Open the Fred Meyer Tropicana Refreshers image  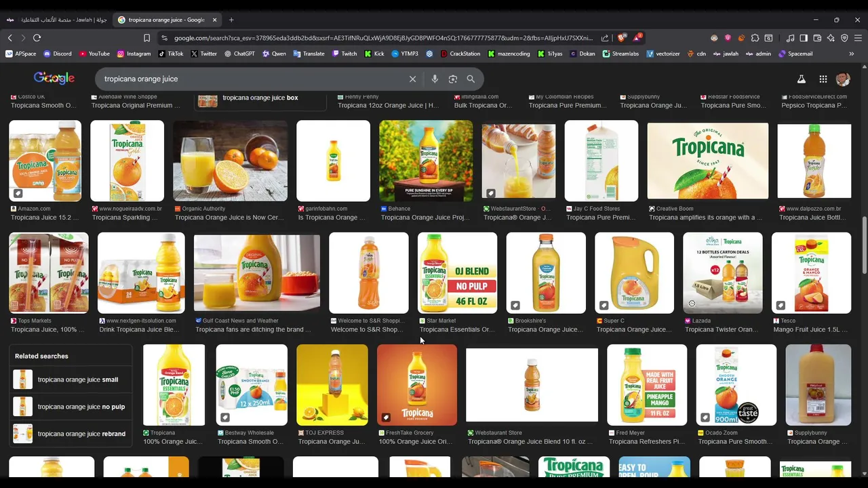647,384
